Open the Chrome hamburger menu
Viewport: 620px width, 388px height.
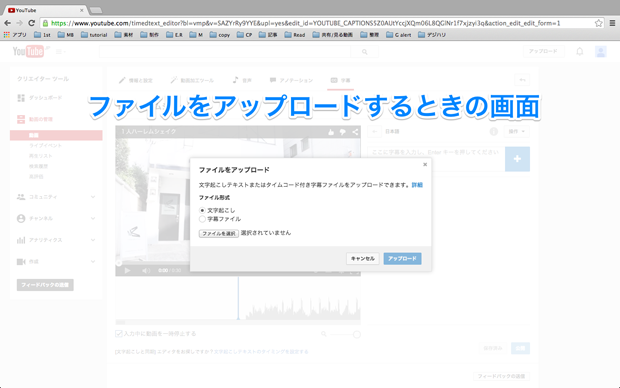tap(612, 23)
